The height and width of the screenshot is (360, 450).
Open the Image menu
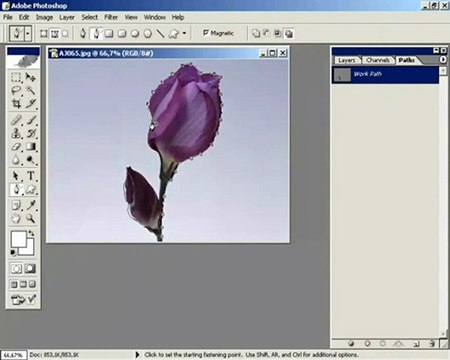(x=44, y=17)
